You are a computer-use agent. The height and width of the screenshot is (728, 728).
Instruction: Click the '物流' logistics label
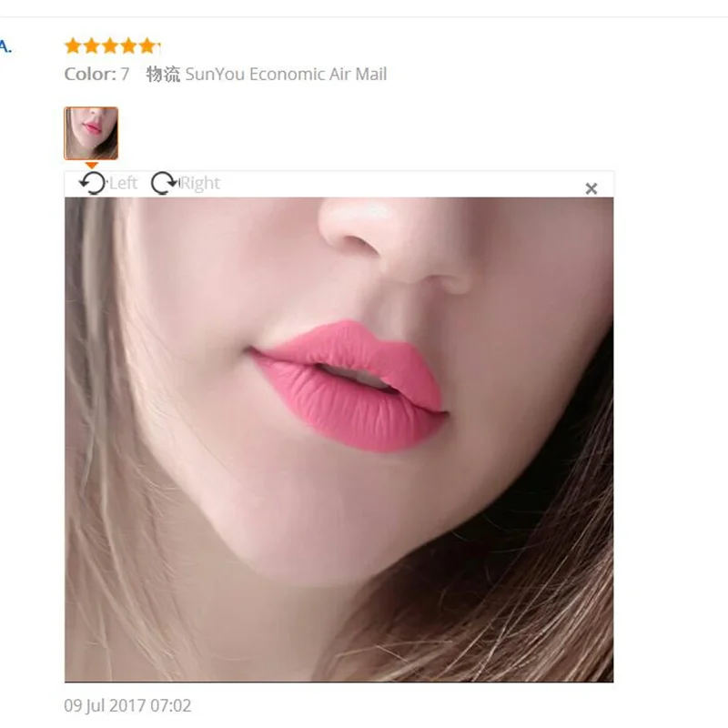coord(163,75)
